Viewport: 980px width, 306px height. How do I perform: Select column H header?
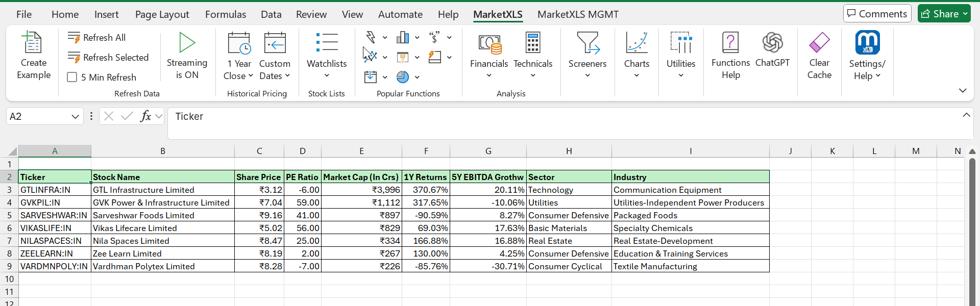pos(569,151)
